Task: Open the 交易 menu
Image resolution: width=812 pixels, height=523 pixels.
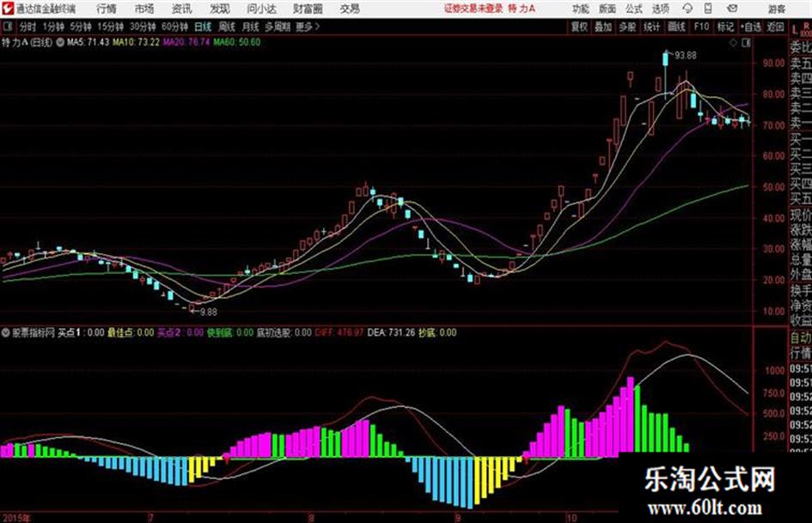Action: coord(350,9)
